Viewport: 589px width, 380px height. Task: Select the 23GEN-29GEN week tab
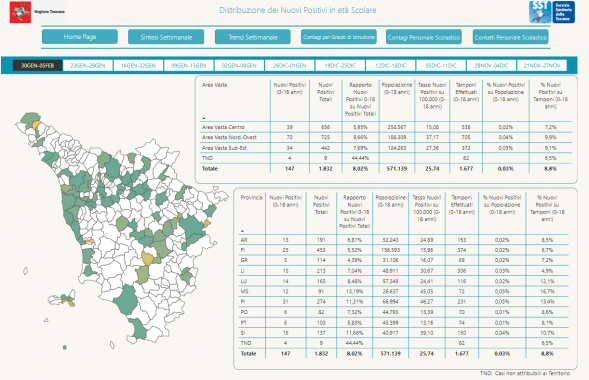point(88,65)
